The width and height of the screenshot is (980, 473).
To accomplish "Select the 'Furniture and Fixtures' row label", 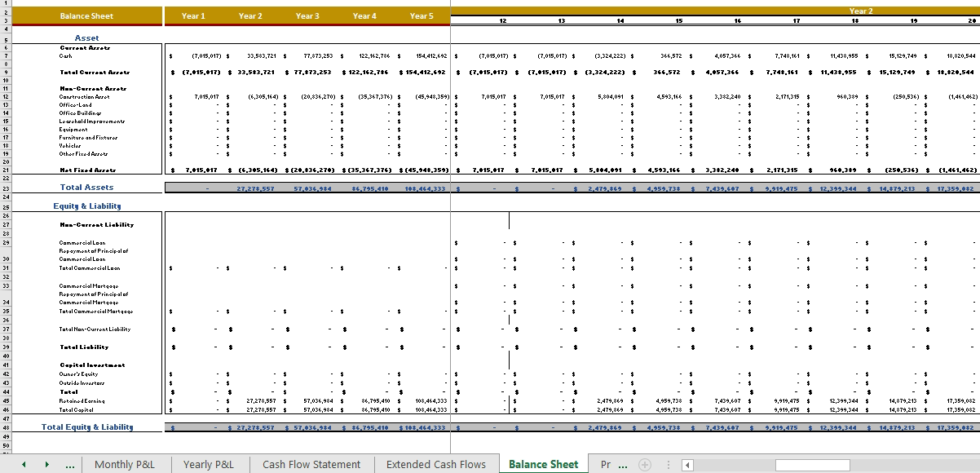I will (88, 138).
